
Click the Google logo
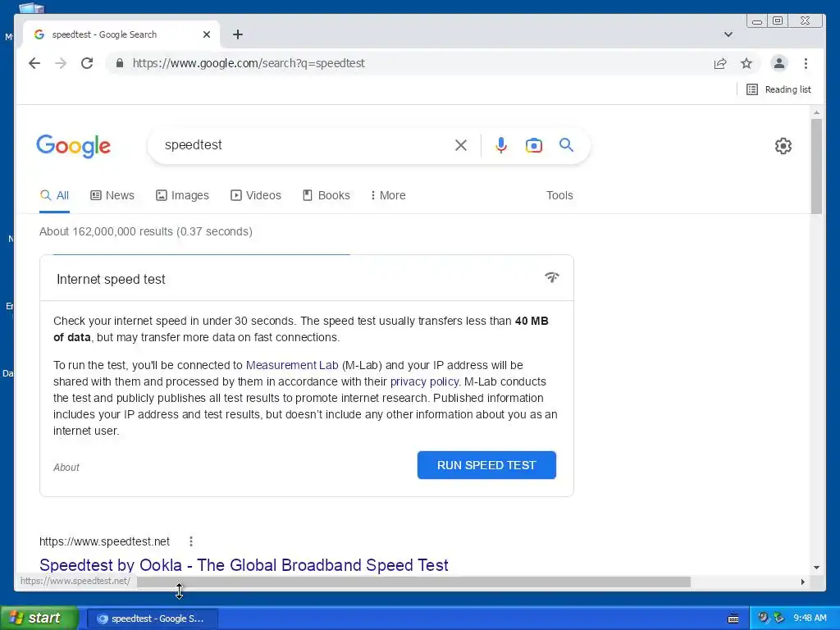tap(73, 146)
